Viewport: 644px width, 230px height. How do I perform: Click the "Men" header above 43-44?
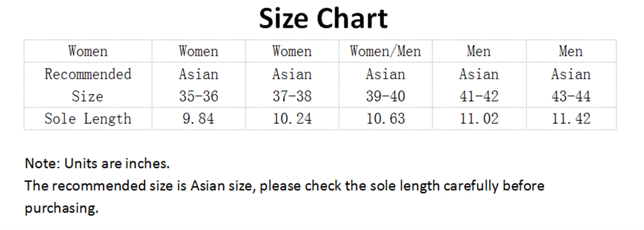571,51
